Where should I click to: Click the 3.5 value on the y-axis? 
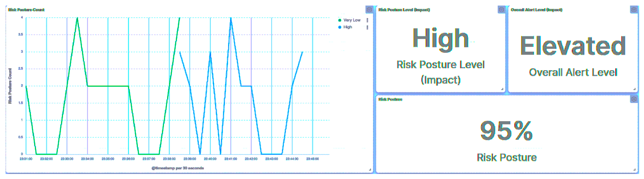click(x=21, y=34)
